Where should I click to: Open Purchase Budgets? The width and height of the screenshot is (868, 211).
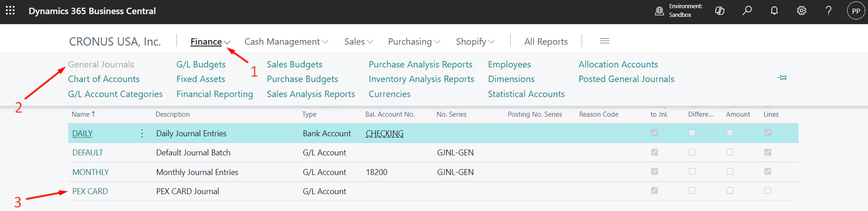(x=302, y=79)
